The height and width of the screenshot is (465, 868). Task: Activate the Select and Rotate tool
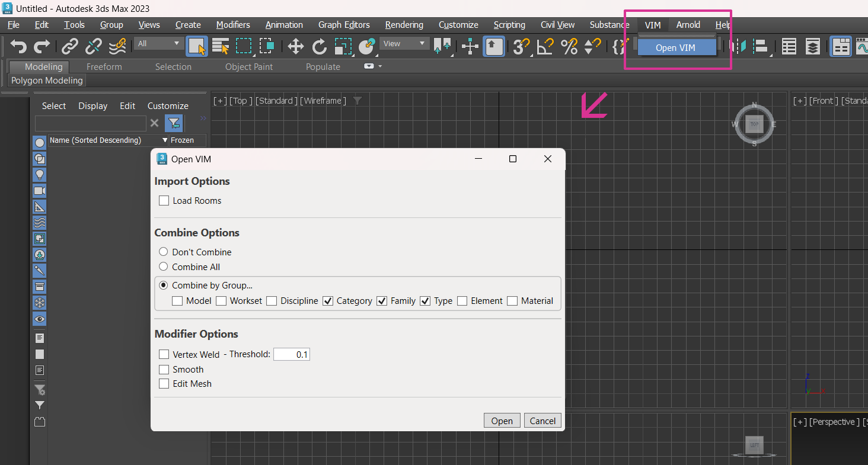click(320, 46)
